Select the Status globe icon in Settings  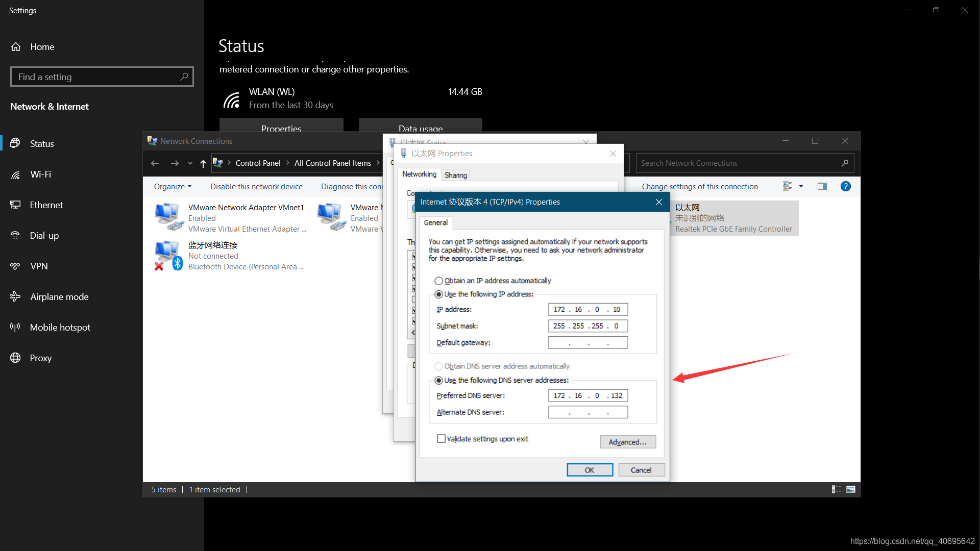[x=15, y=143]
